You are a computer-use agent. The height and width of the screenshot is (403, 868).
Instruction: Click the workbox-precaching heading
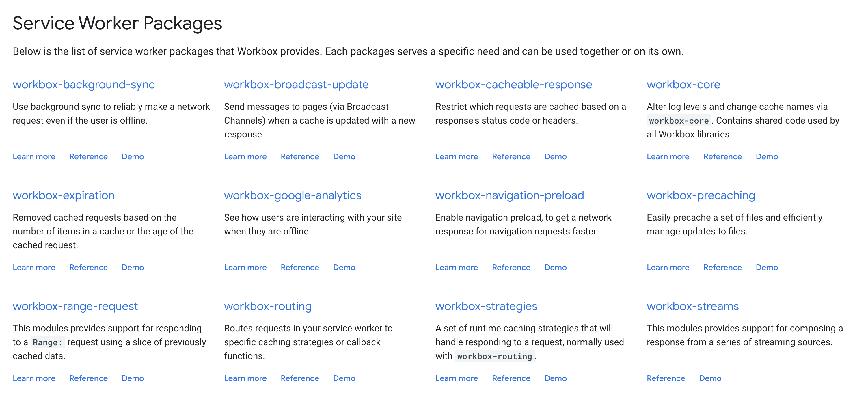tap(701, 195)
